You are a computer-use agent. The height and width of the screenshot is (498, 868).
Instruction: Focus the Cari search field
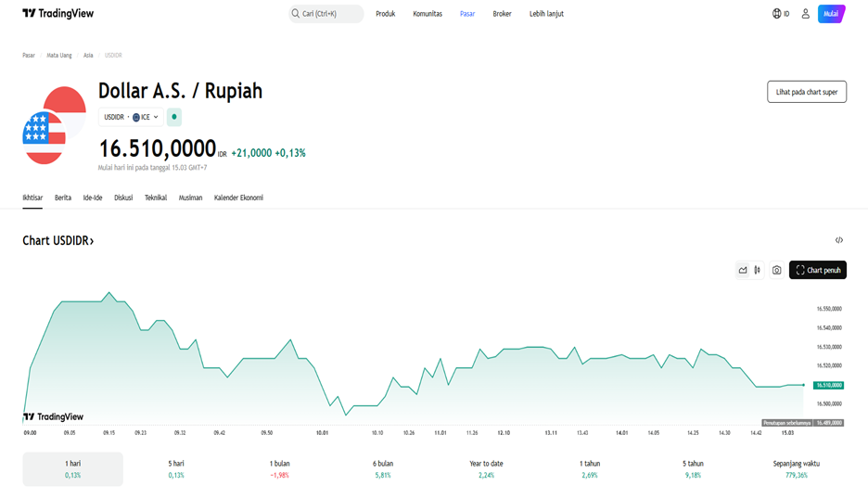tap(326, 14)
